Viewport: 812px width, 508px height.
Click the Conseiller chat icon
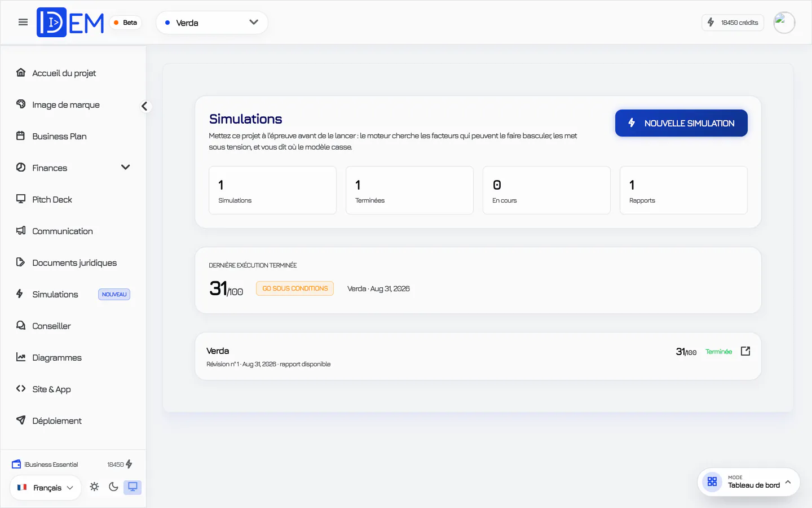(21, 325)
